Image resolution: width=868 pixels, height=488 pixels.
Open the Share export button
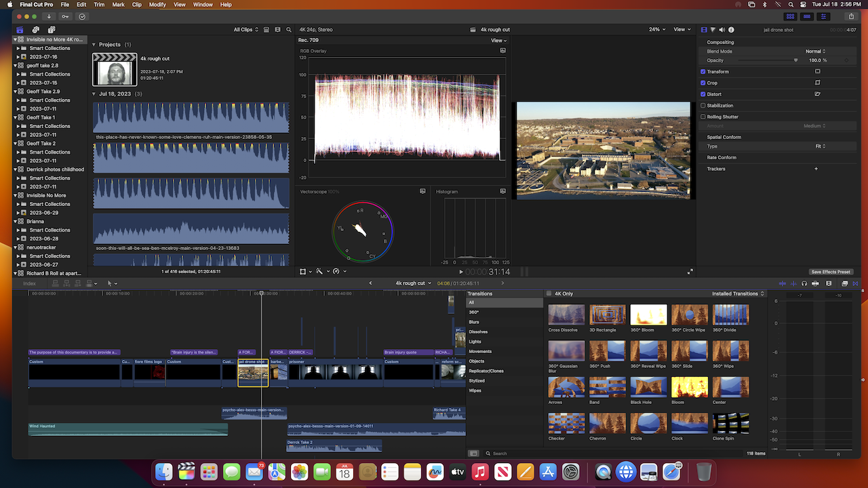point(851,16)
